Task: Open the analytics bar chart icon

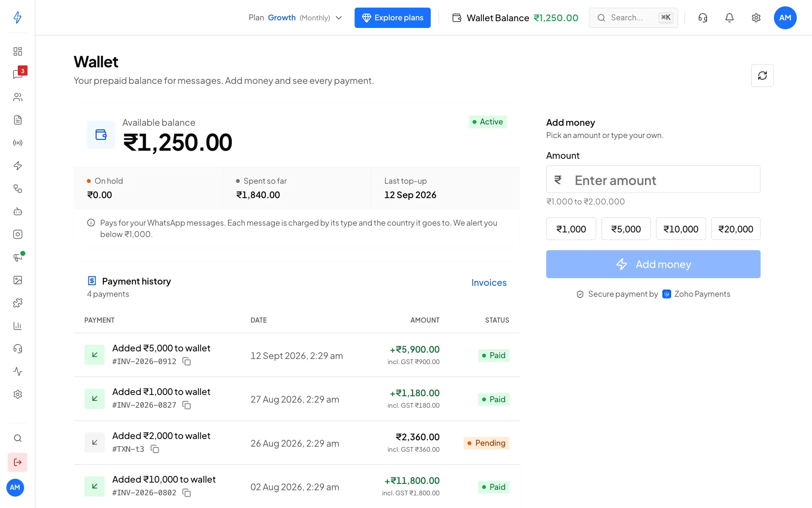Action: 17,326
